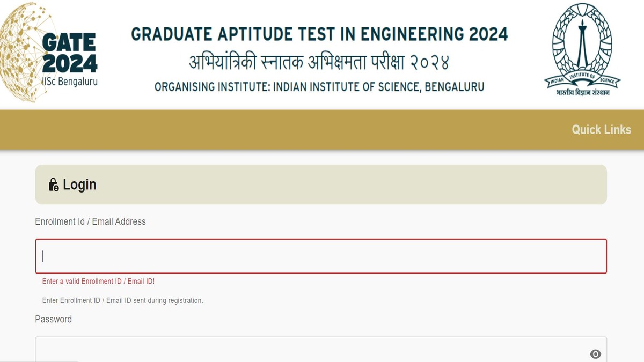This screenshot has height=362, width=644.
Task: Click the Organising Institute line in the header
Action: (x=319, y=86)
